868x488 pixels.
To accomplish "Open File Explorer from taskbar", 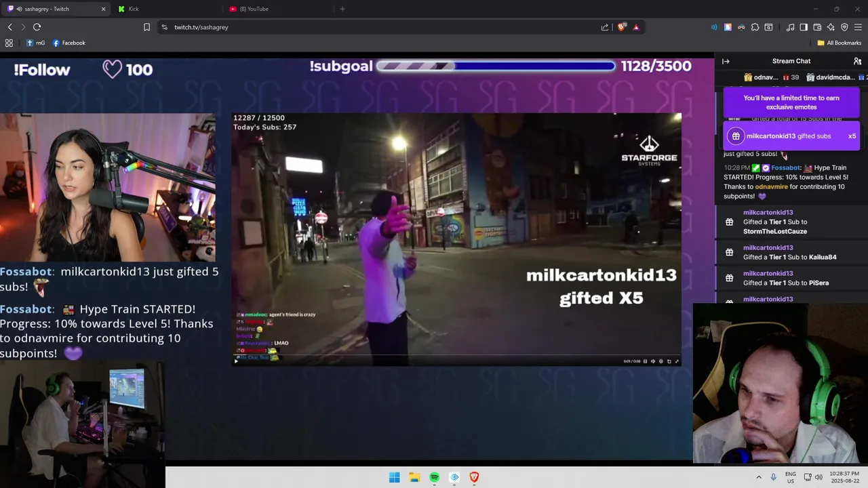I will (414, 477).
